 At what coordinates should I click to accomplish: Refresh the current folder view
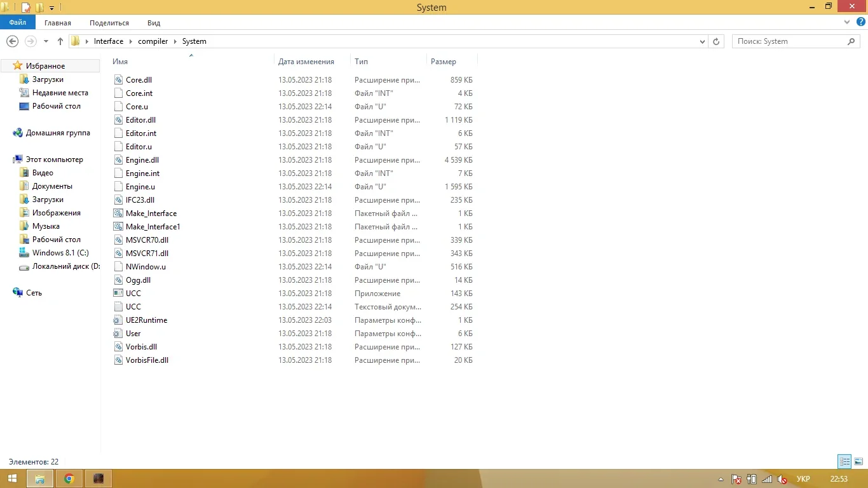pos(716,41)
